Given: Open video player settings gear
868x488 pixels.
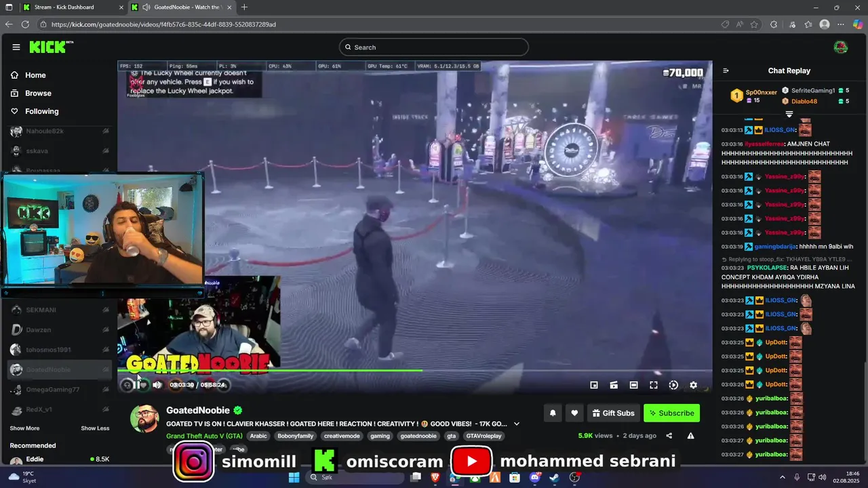Looking at the screenshot, I should pos(693,385).
